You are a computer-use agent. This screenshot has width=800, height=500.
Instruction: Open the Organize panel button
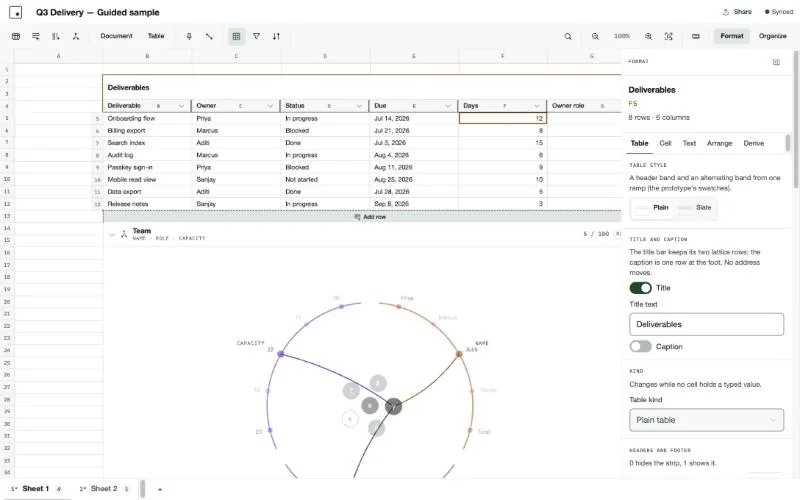coord(772,36)
